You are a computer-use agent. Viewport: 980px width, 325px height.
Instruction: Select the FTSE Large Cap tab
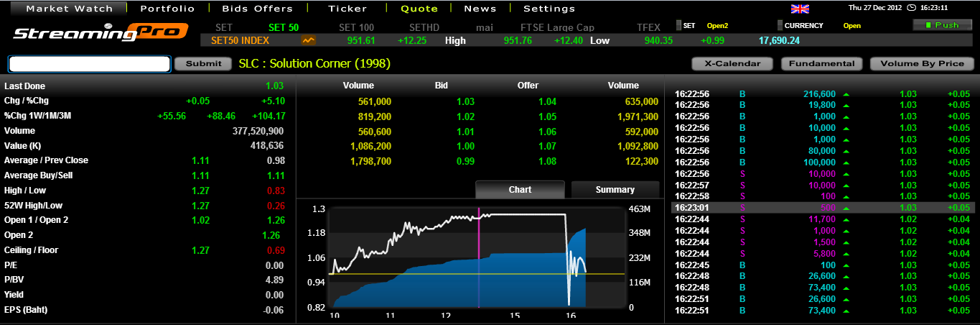(x=557, y=27)
